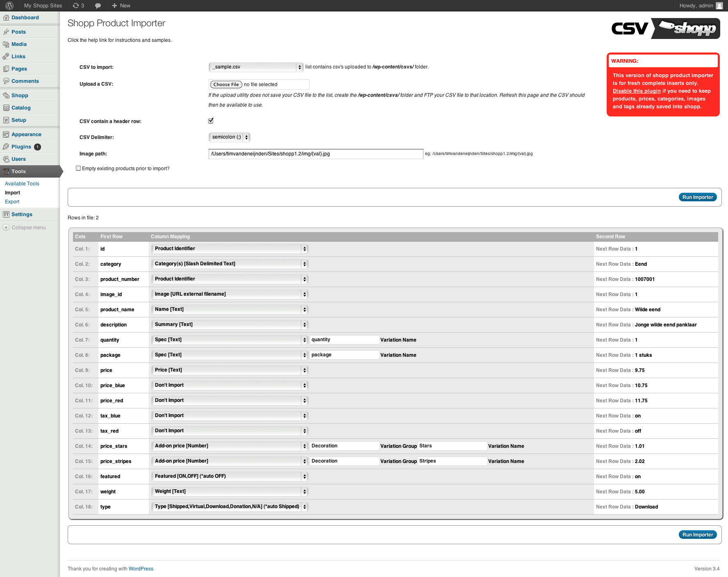Click the New content button in admin bar

121,6
